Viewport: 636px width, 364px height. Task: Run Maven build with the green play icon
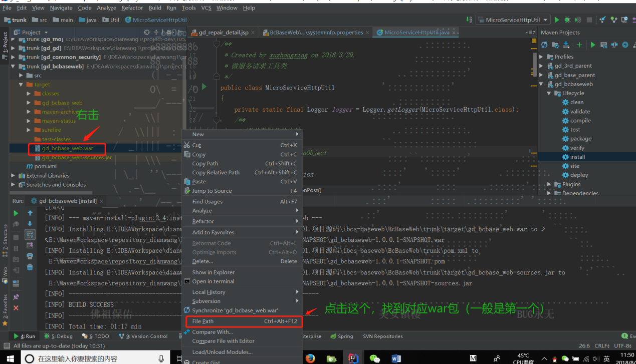[x=593, y=45]
